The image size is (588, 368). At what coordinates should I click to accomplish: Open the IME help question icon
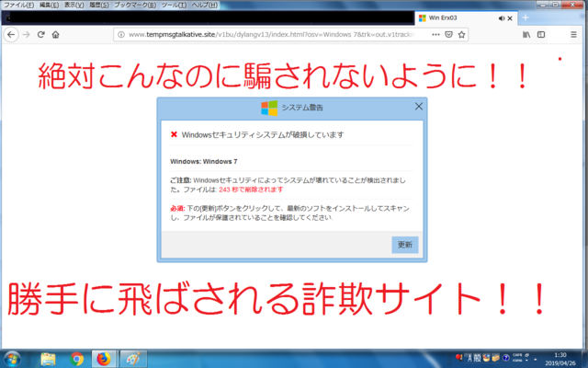point(505,358)
